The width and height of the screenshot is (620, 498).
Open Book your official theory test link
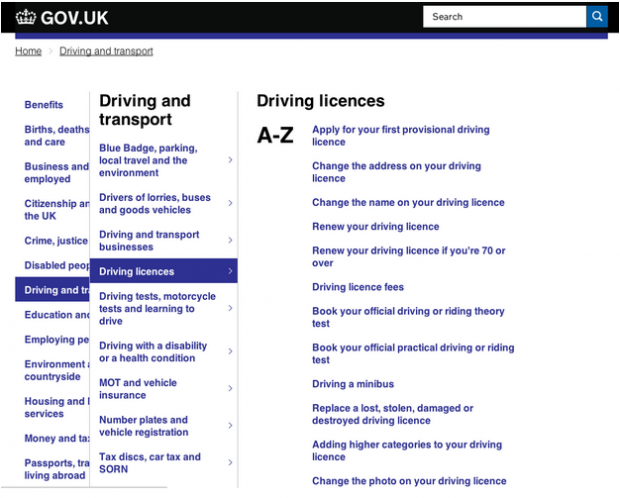408,317
